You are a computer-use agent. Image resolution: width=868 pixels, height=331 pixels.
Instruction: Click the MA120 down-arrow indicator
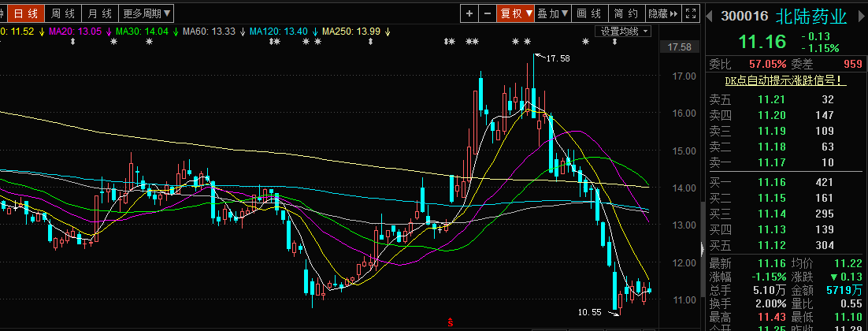point(314,32)
